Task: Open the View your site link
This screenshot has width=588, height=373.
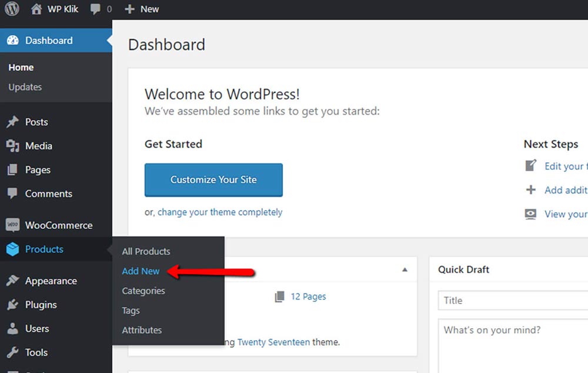Action: tap(566, 214)
